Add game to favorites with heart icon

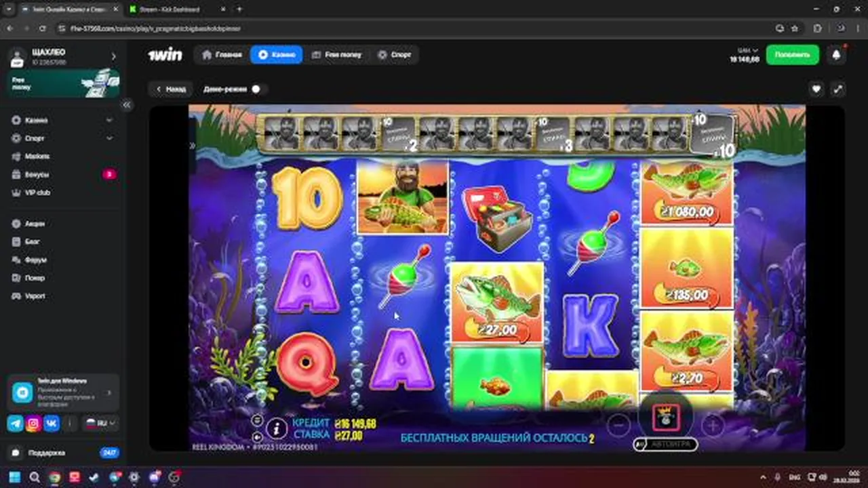pyautogui.click(x=816, y=89)
